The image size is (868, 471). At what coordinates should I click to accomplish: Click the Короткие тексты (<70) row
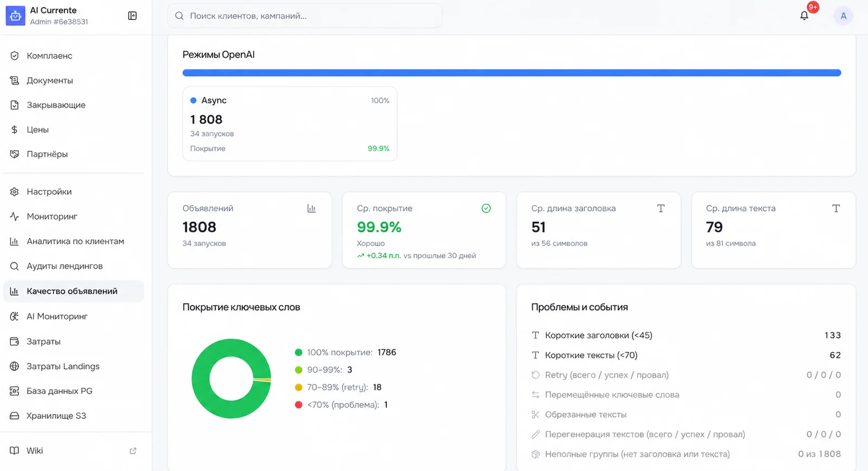686,355
